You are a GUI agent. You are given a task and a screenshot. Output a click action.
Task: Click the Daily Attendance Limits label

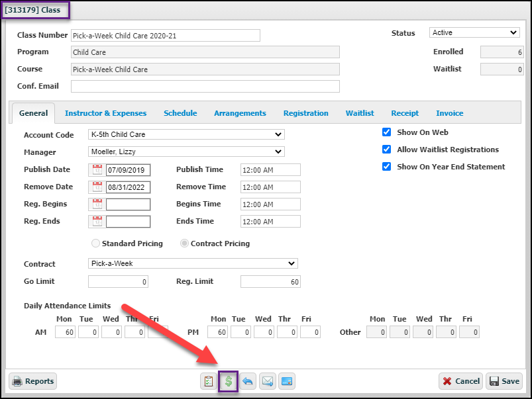(x=67, y=306)
